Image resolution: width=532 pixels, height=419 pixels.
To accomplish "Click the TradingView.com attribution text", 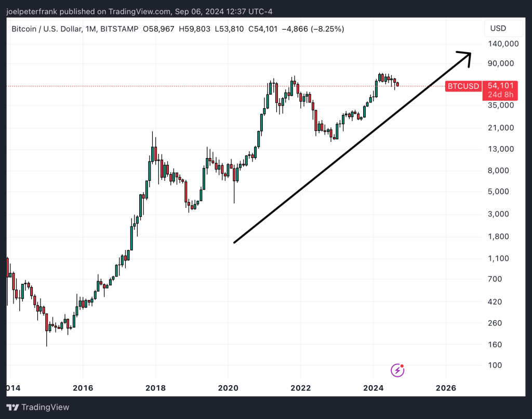I will pyautogui.click(x=139, y=11).
